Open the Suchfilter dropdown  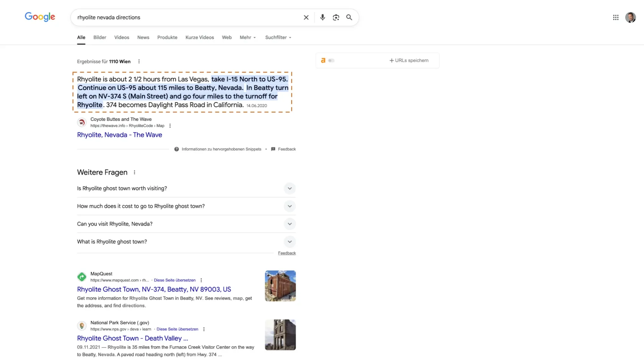(278, 38)
